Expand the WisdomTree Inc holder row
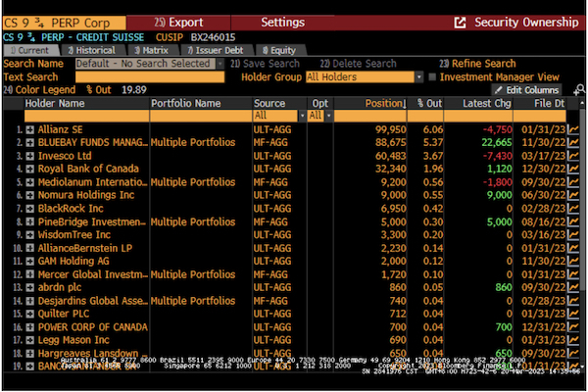Viewport: 588px width, 392px height. (30, 235)
